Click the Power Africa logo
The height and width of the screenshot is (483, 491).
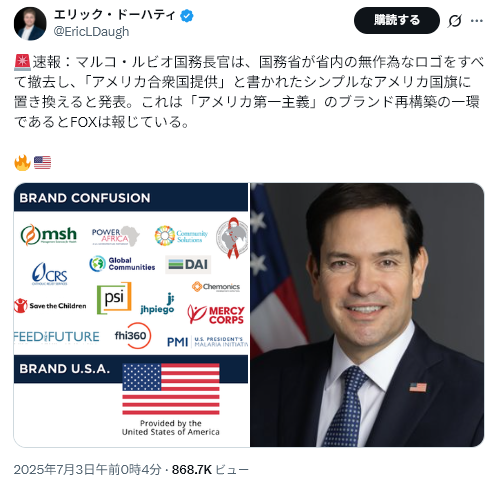click(x=116, y=236)
